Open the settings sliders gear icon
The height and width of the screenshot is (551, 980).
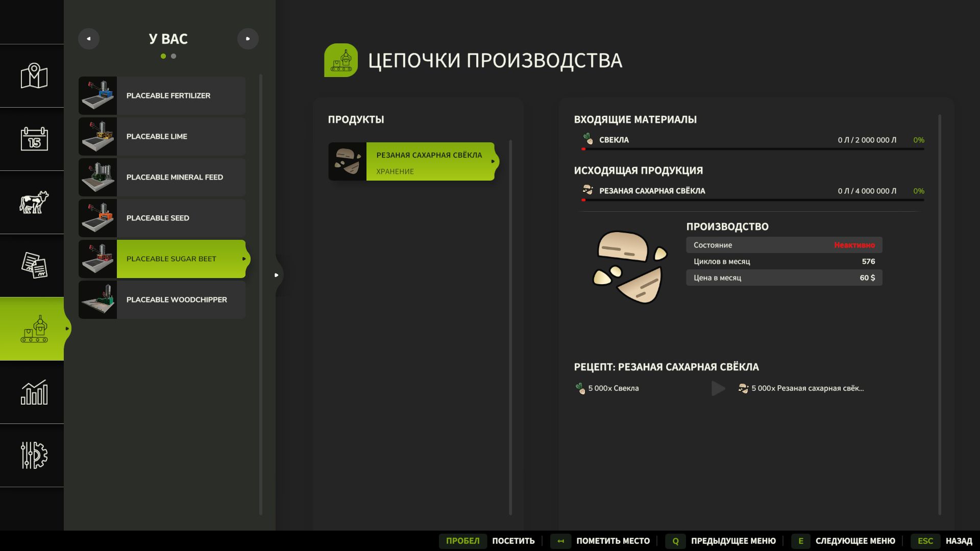click(x=34, y=455)
